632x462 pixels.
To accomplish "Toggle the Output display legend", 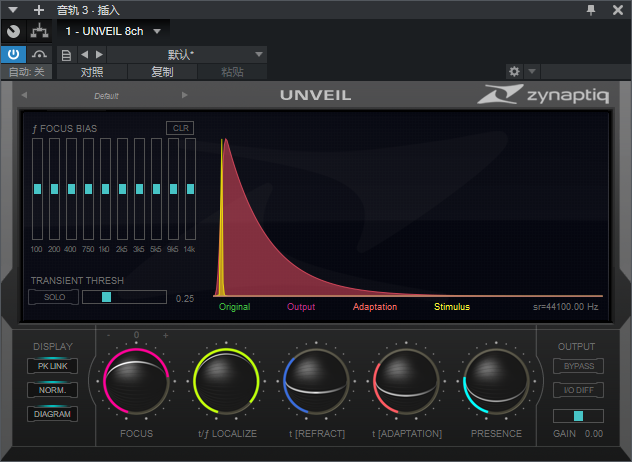I will coord(301,307).
